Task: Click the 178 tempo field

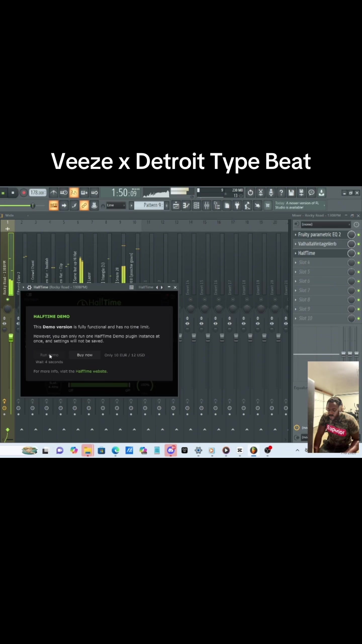Action: 38,193
